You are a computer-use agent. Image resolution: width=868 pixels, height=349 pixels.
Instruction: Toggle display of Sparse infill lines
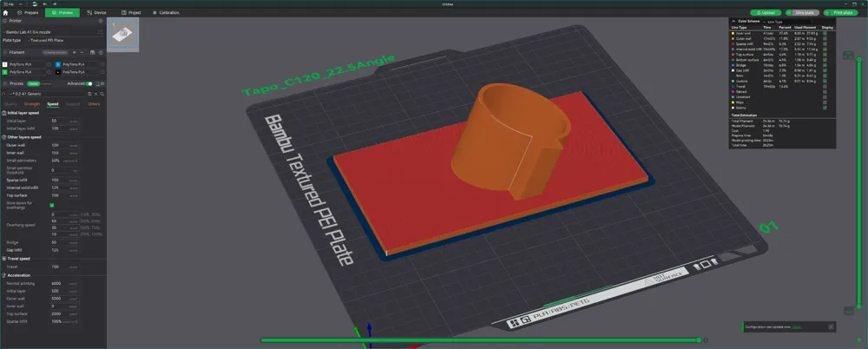click(825, 43)
